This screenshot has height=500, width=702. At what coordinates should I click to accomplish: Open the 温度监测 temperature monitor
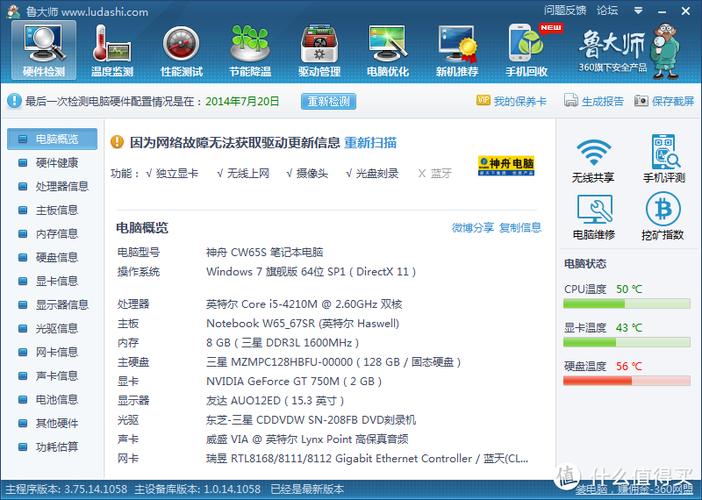[112, 51]
